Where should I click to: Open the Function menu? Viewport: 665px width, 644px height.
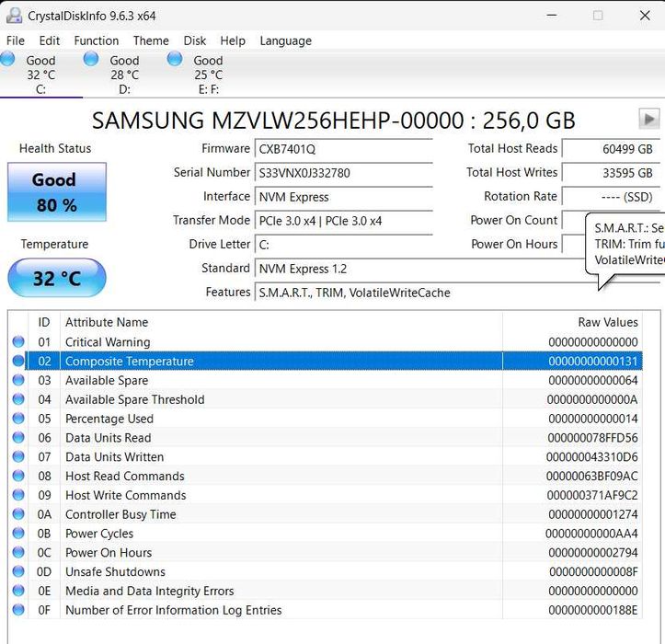pyautogui.click(x=97, y=40)
